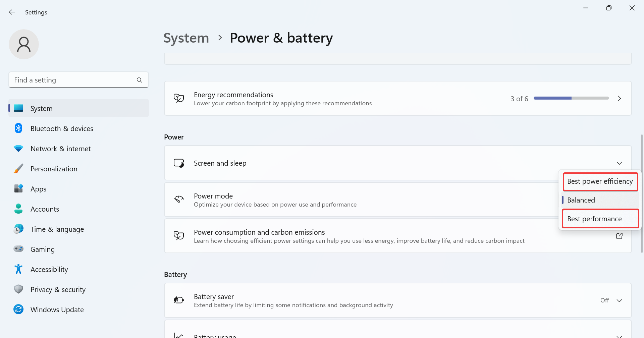Click the Battery saver Off status

pyautogui.click(x=604, y=300)
